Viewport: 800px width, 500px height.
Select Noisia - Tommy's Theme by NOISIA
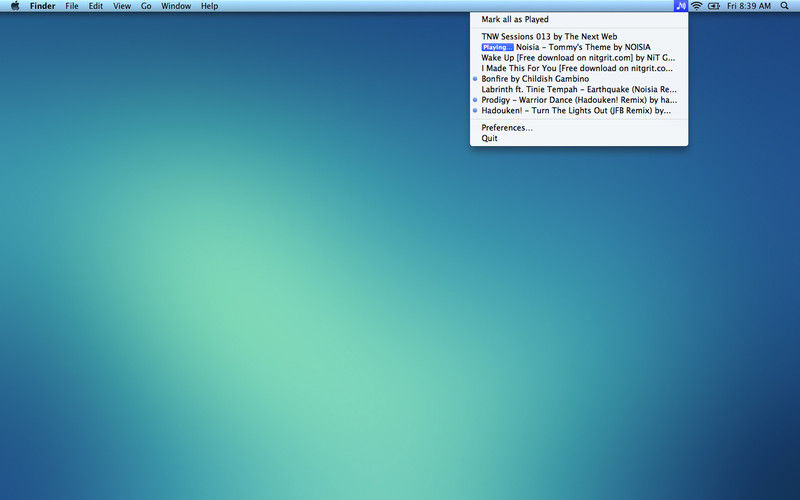[x=579, y=47]
